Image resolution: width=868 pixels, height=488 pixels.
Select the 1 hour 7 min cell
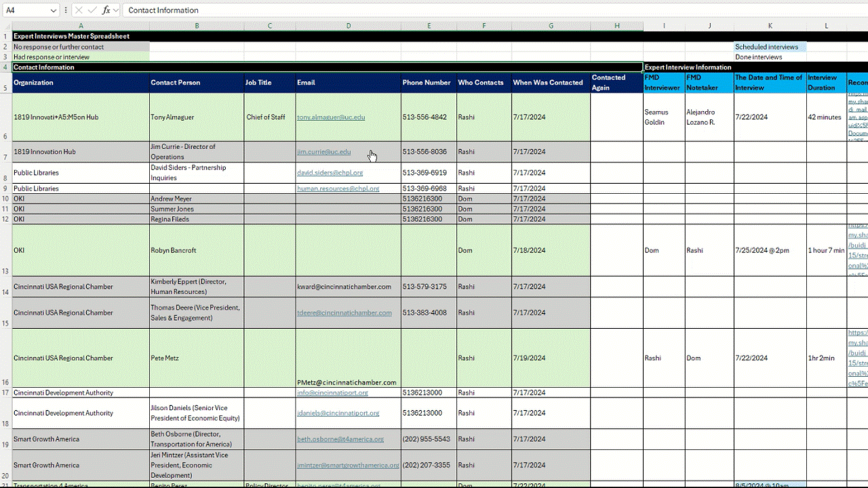point(827,250)
